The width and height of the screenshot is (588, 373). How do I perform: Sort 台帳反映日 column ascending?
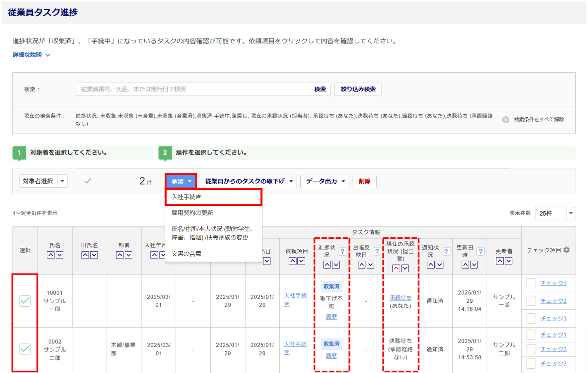point(362,265)
